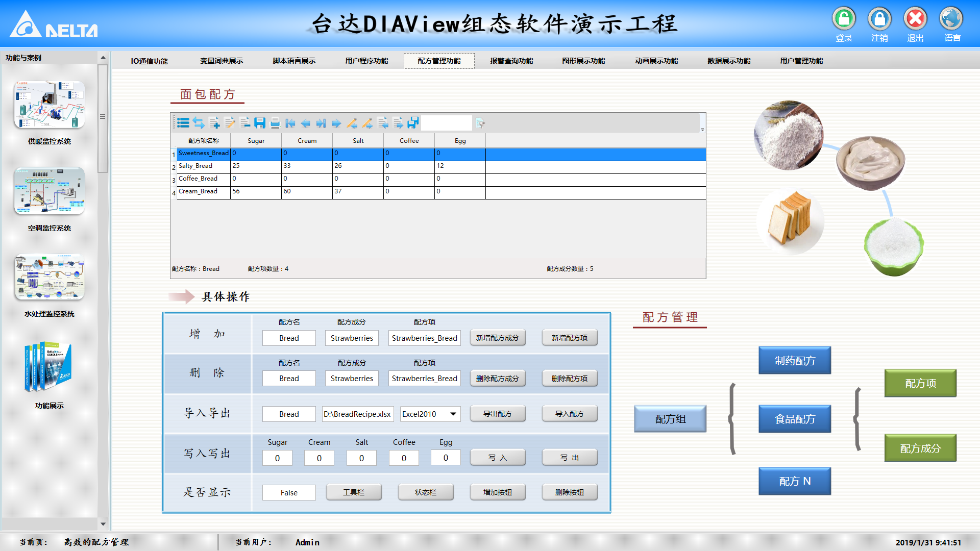Click the save recipe floppy disk icon
The width and height of the screenshot is (980, 551).
(x=260, y=123)
